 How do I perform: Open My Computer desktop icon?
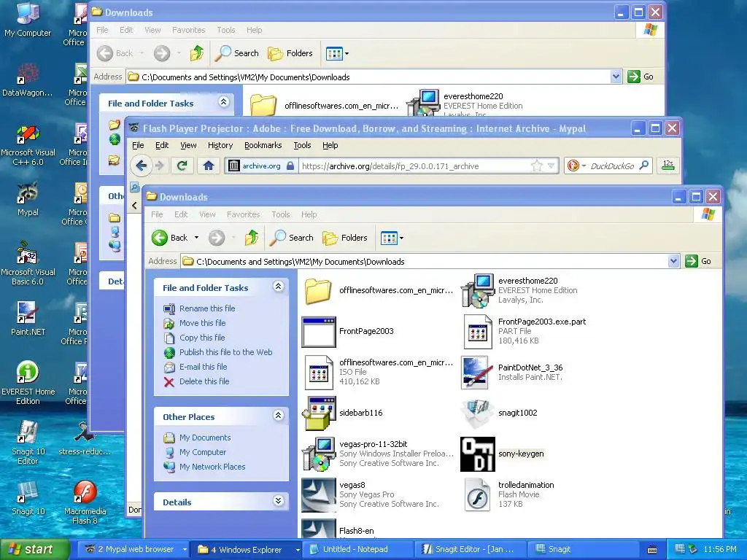pos(28,19)
